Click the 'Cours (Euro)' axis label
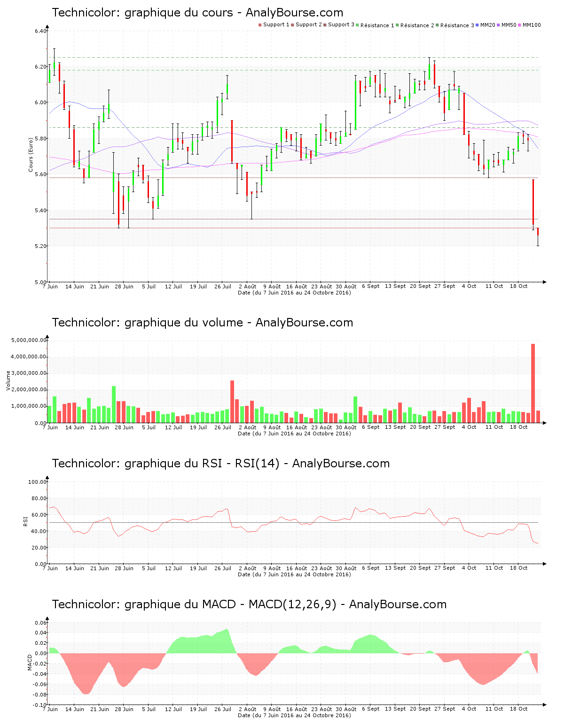564x728 pixels. point(31,155)
